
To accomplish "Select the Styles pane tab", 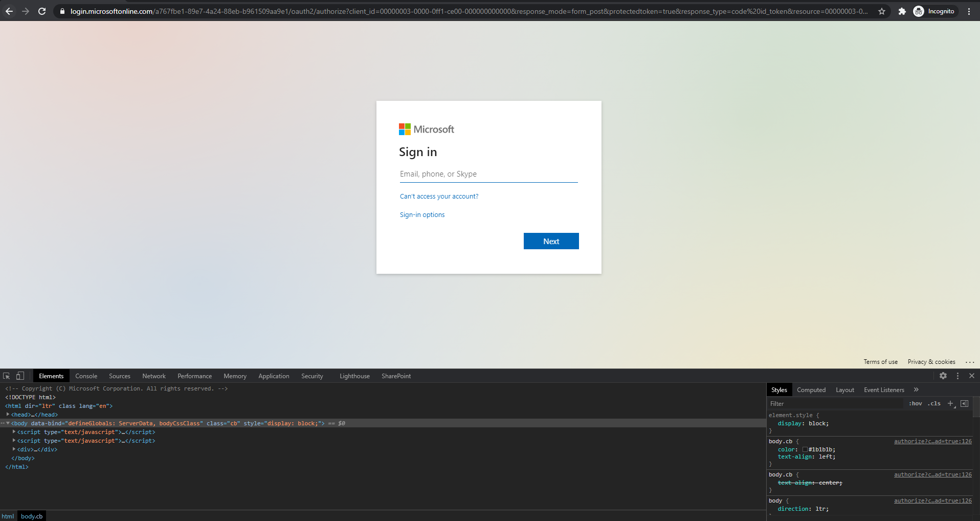I will [779, 389].
